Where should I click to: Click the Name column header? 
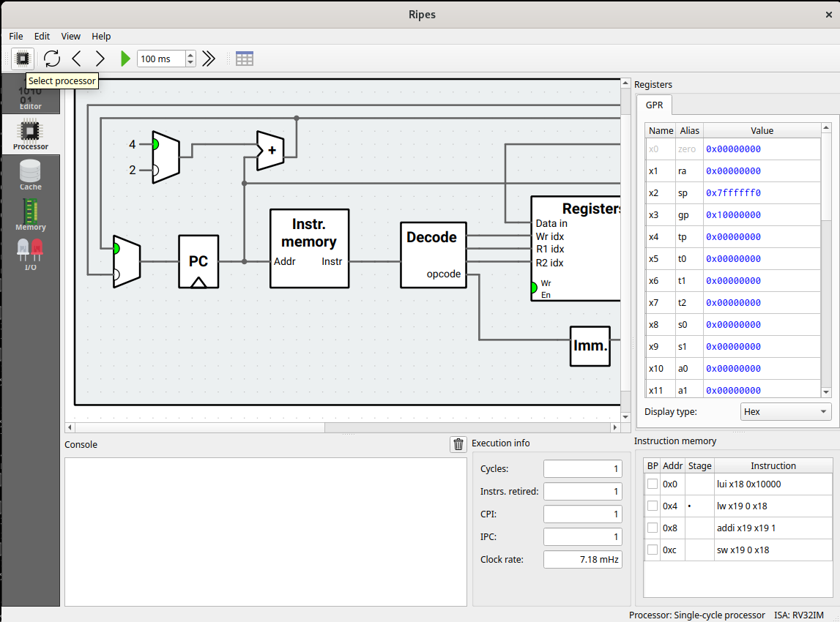coord(661,130)
